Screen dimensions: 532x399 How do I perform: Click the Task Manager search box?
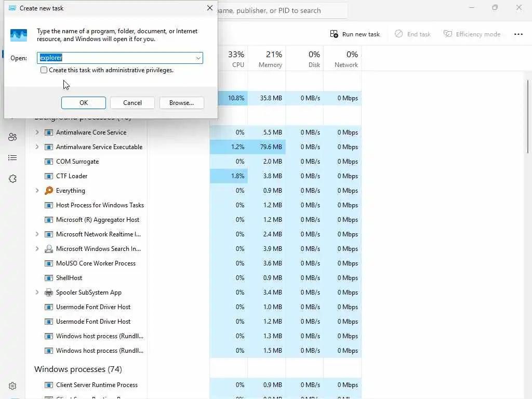(282, 10)
